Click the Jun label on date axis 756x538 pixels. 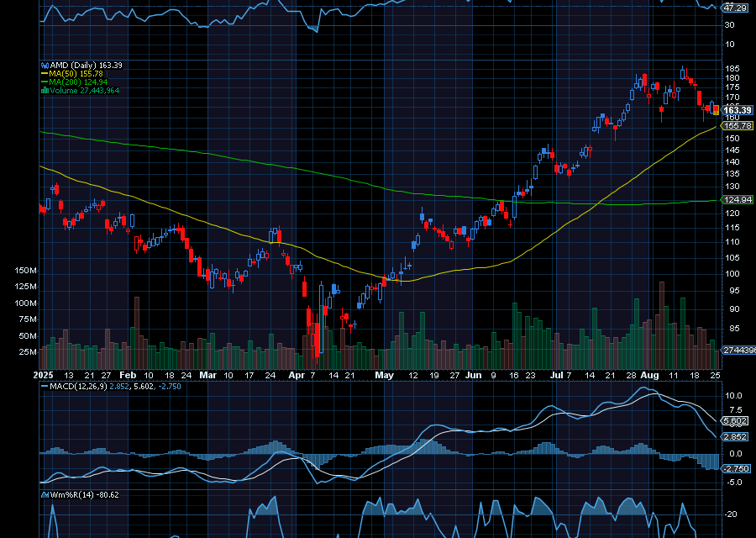[x=474, y=375]
